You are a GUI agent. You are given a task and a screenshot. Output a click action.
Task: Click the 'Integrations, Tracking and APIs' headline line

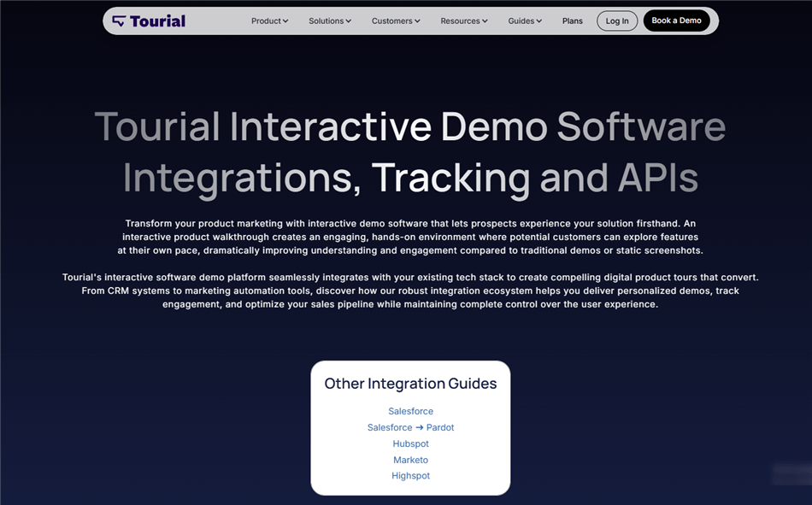coord(410,179)
